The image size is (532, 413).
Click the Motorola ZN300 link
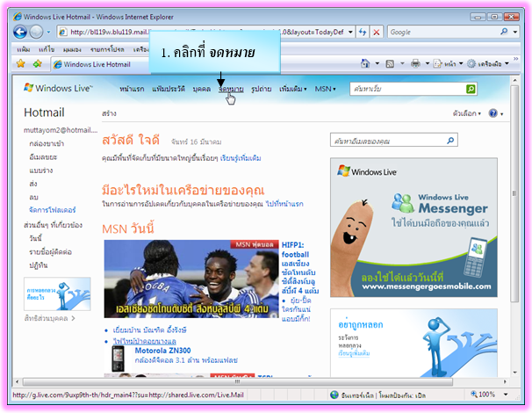(162, 350)
